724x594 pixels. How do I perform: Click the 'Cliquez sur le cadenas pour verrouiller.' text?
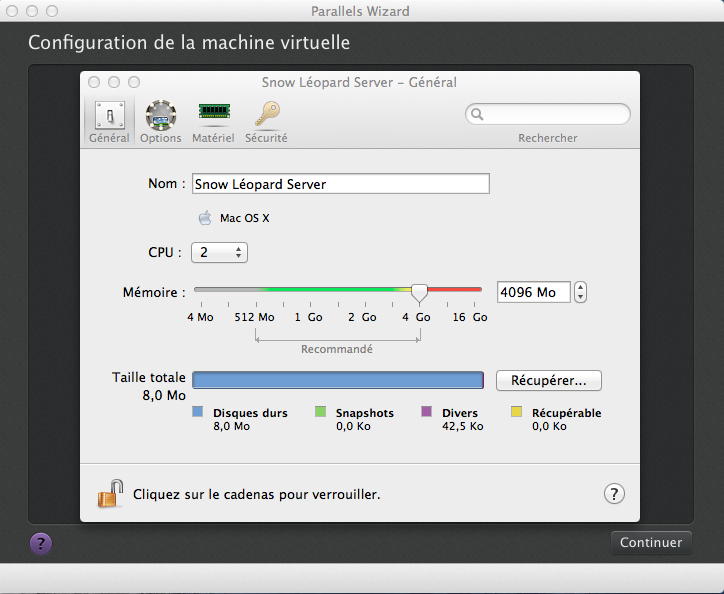(257, 494)
